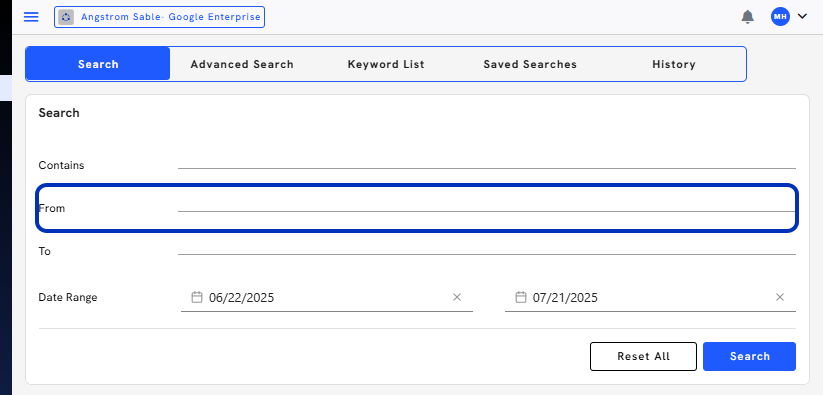Click the start date calendar icon
The width and height of the screenshot is (823, 395).
point(197,297)
